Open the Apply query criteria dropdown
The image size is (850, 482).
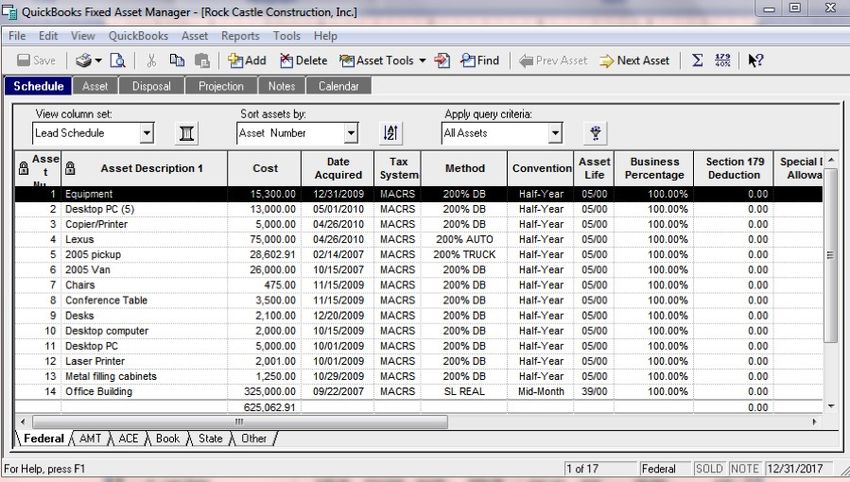pyautogui.click(x=555, y=133)
